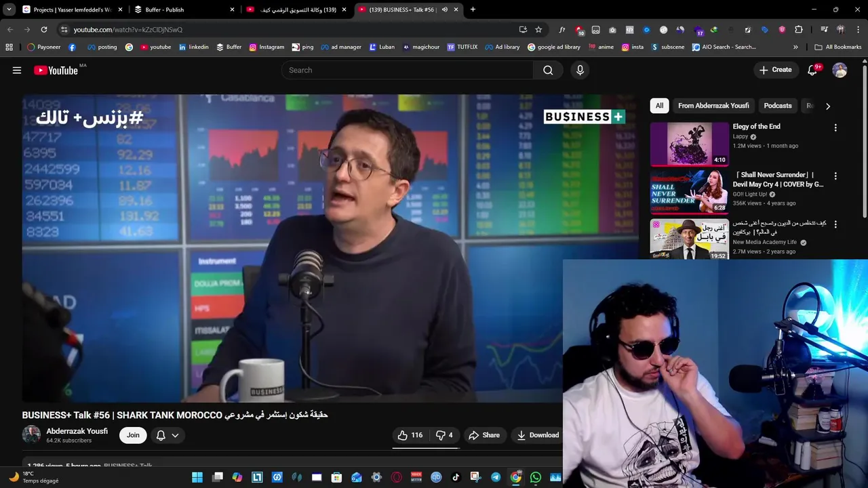Mute the playing BUSINESS+ tab audio
The width and height of the screenshot is (868, 488).
pos(445,9)
